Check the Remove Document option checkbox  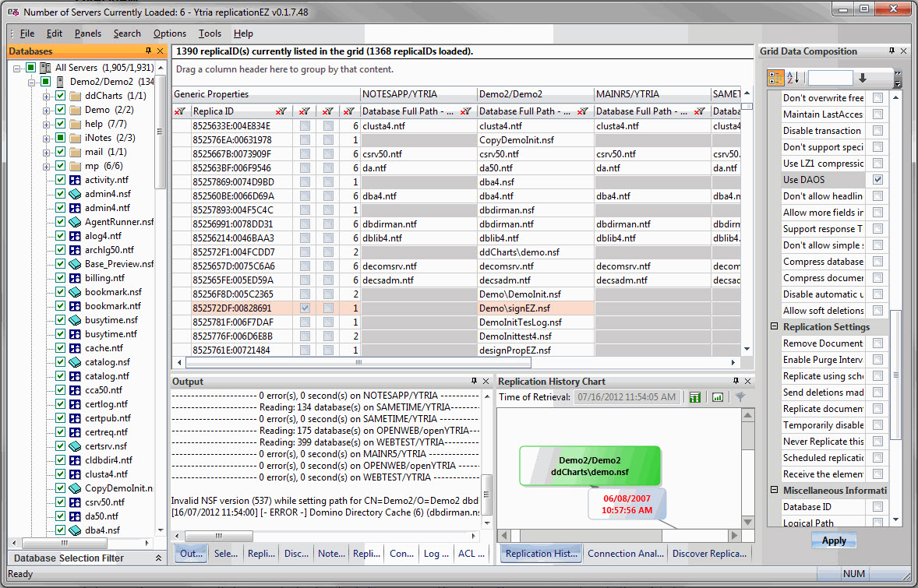coord(878,343)
